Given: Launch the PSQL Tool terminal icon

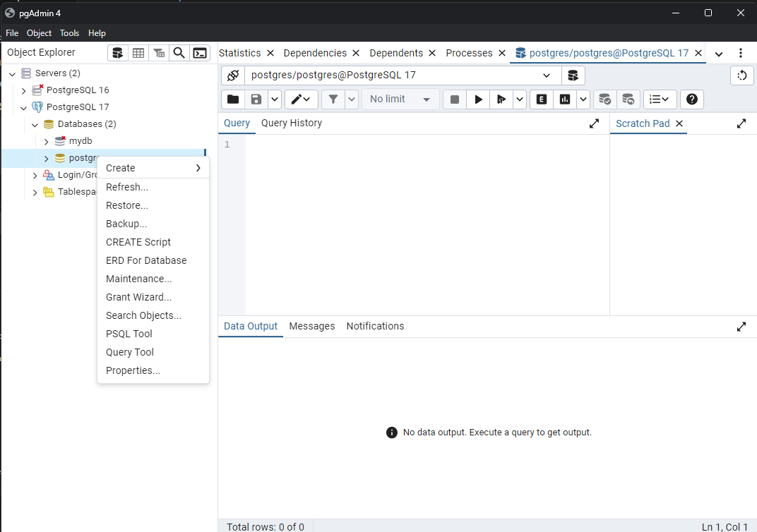Looking at the screenshot, I should 200,53.
